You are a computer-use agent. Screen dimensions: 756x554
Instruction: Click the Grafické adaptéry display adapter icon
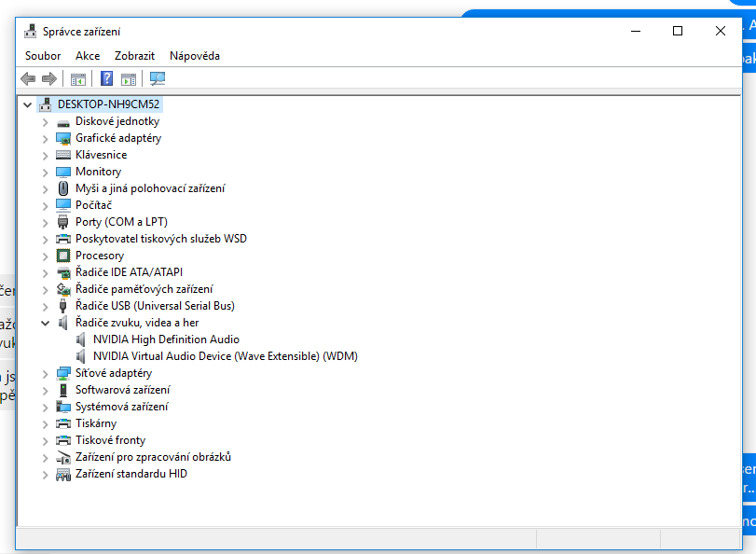63,138
